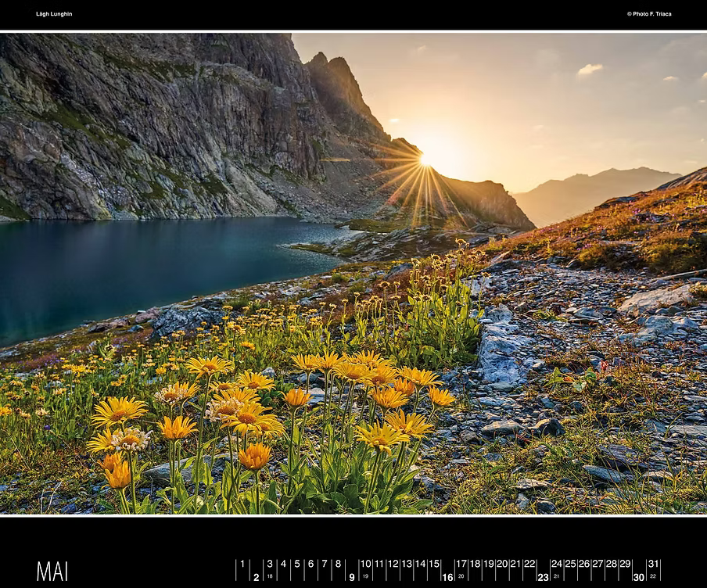Click small week number 18 under day 3
Screen dimensions: 707x588
270,575
